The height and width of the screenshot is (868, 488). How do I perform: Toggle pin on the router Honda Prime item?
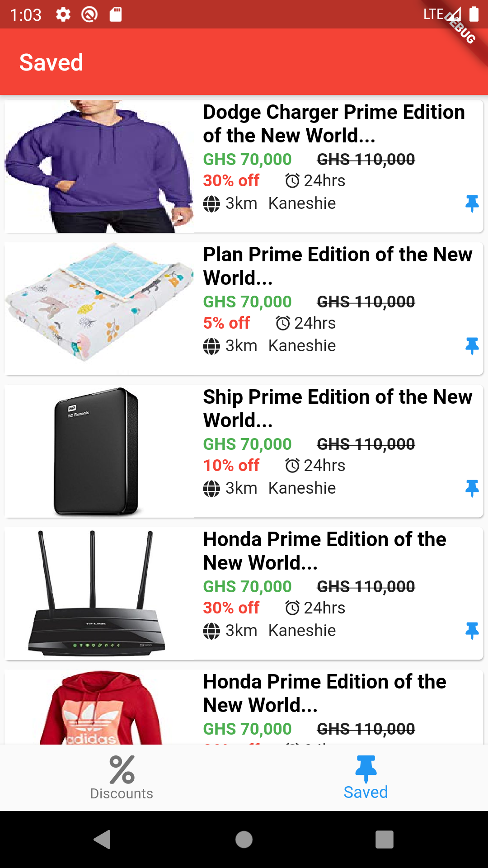point(472,631)
